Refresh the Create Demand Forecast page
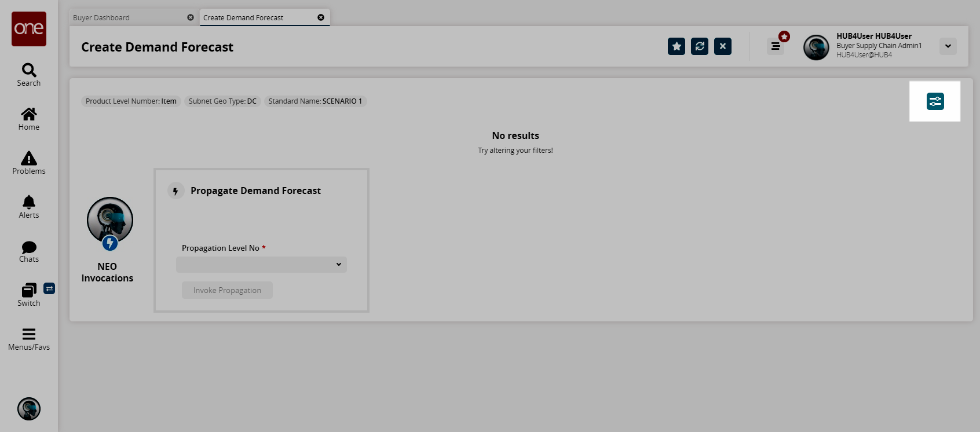The height and width of the screenshot is (432, 980). (700, 46)
